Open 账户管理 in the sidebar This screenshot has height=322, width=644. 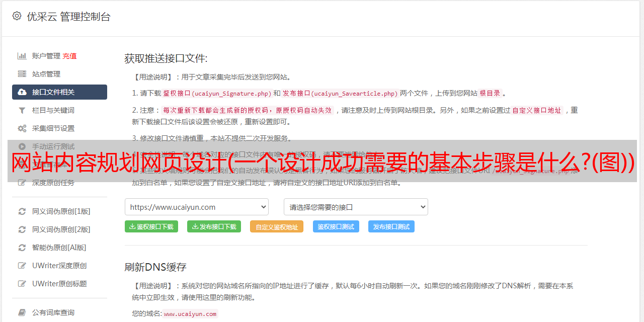coord(46,56)
